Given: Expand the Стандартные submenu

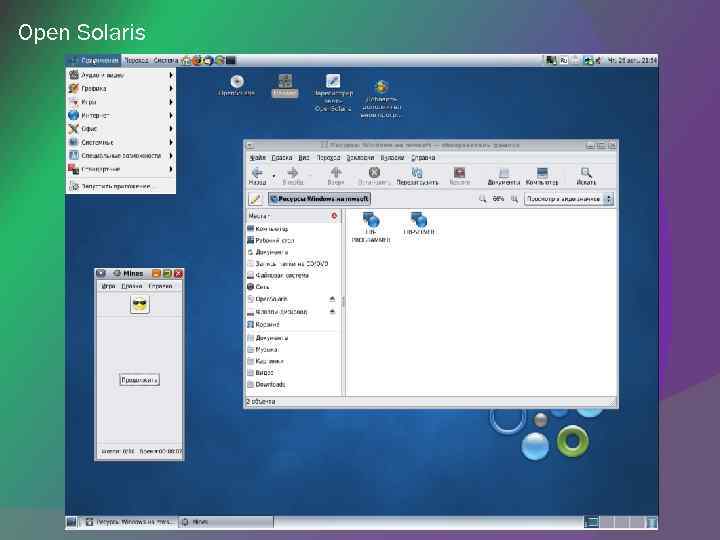Looking at the screenshot, I should (121, 169).
